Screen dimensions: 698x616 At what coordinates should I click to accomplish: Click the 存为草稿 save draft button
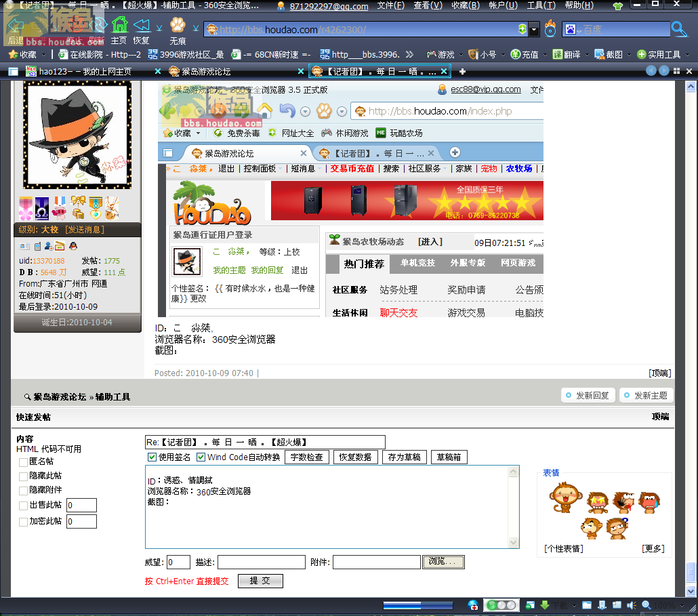(404, 457)
